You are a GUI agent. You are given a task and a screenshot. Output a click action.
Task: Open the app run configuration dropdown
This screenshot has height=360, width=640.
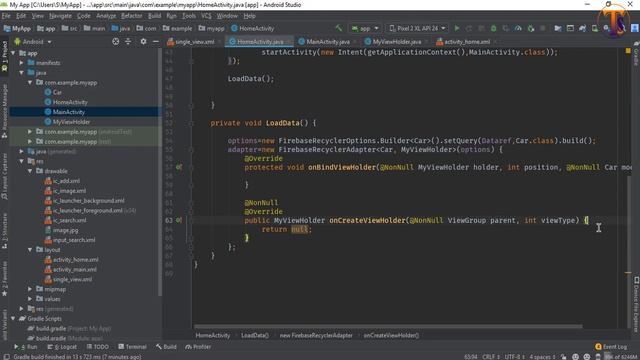click(x=365, y=28)
